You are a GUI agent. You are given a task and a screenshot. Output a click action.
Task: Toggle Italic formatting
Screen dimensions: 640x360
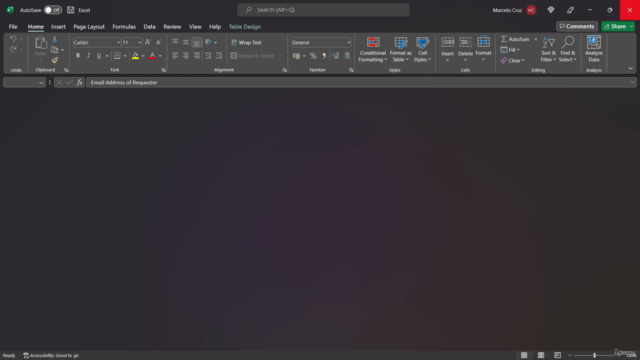click(x=88, y=56)
